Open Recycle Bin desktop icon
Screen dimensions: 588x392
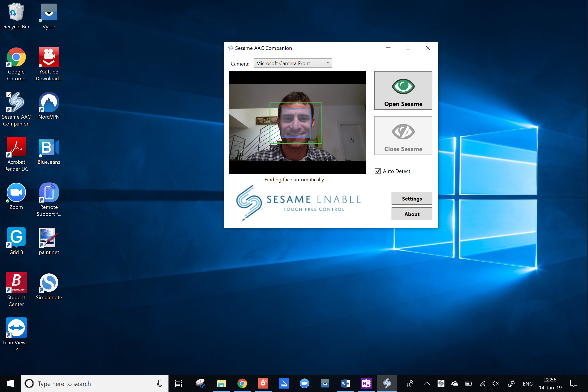coord(16,16)
